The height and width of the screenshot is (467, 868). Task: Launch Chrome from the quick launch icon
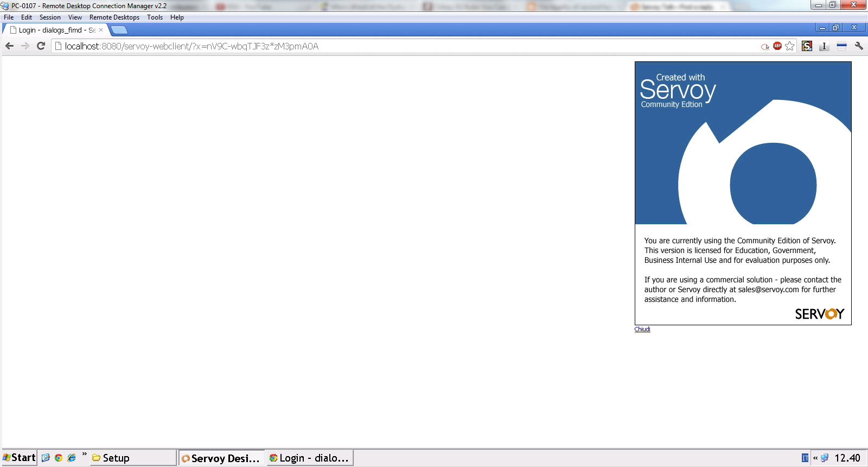[59, 458]
